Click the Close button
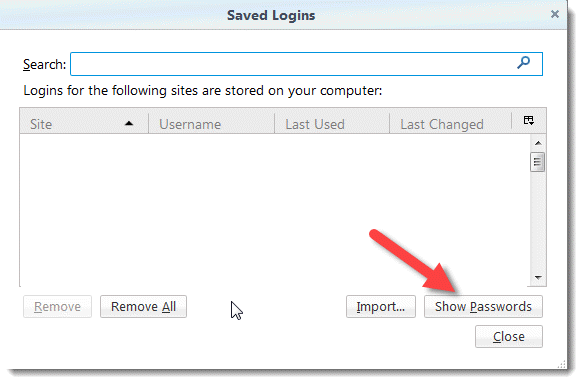 tap(509, 337)
